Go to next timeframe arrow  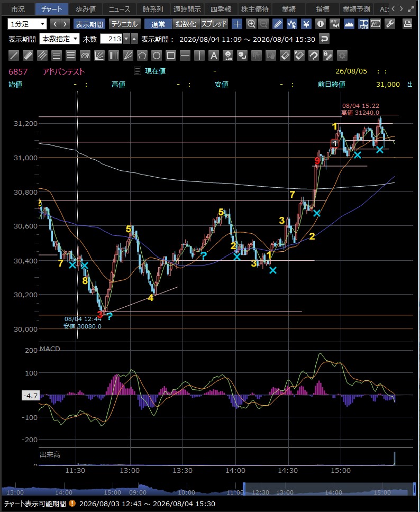pos(65,24)
